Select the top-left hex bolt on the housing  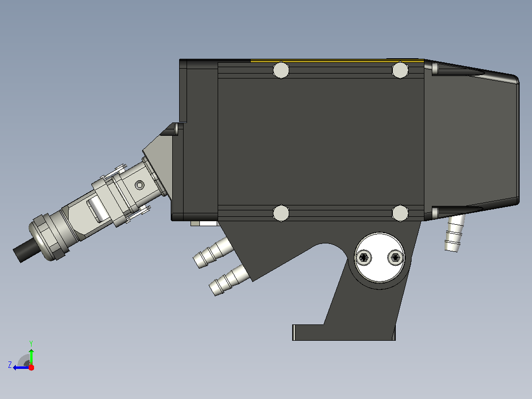[281, 70]
